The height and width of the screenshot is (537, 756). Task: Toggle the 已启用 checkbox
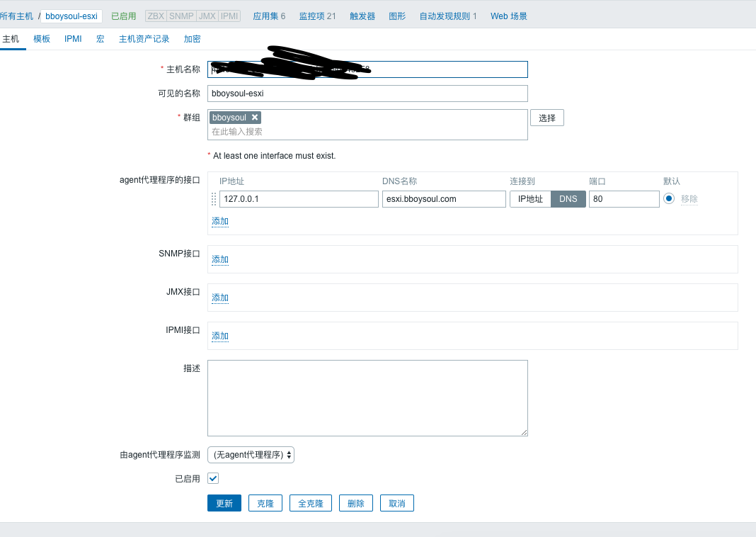tap(213, 479)
